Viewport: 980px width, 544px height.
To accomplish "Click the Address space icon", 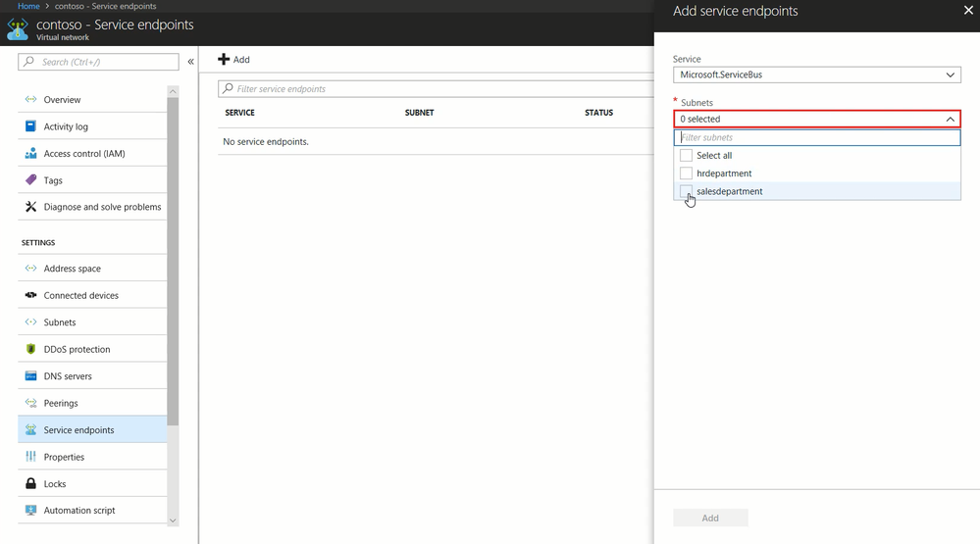I will [30, 268].
